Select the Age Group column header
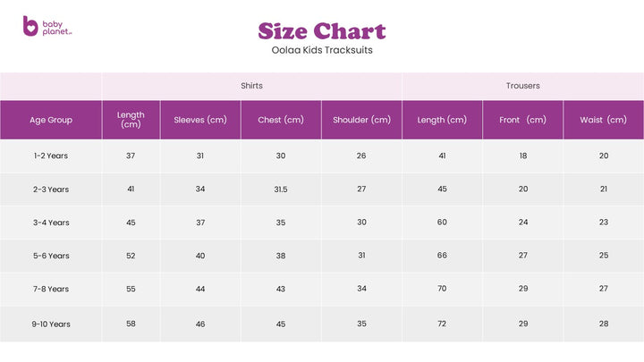The height and width of the screenshot is (362, 644). (51, 120)
